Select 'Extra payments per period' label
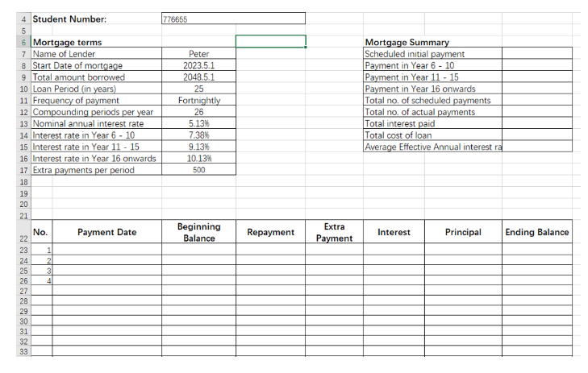 click(96, 170)
